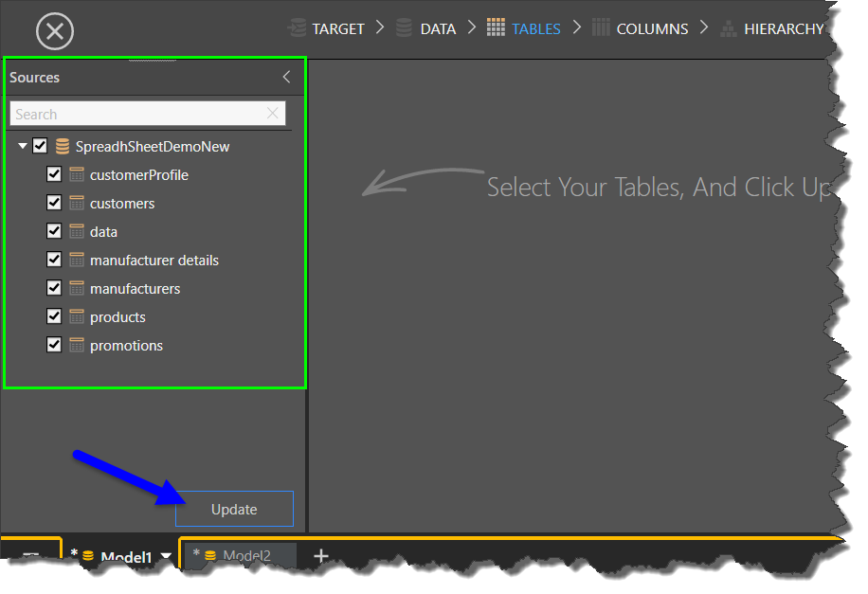Open the Model1 tab dropdown arrow

[167, 557]
